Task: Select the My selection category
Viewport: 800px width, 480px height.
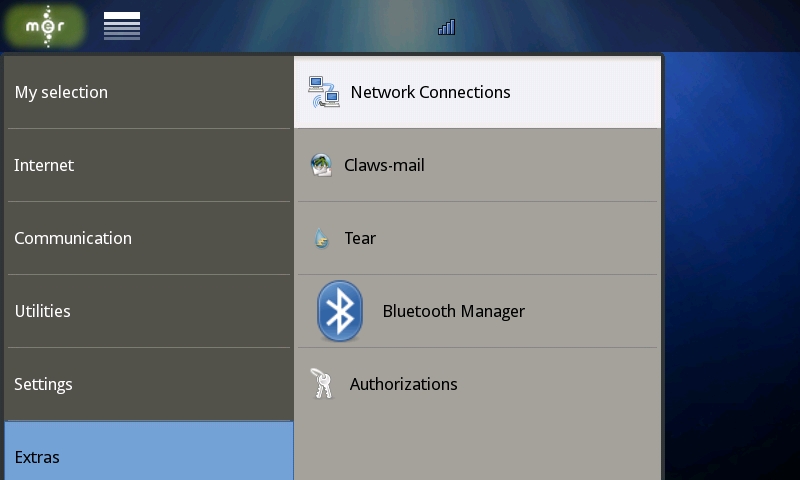Action: [61, 92]
